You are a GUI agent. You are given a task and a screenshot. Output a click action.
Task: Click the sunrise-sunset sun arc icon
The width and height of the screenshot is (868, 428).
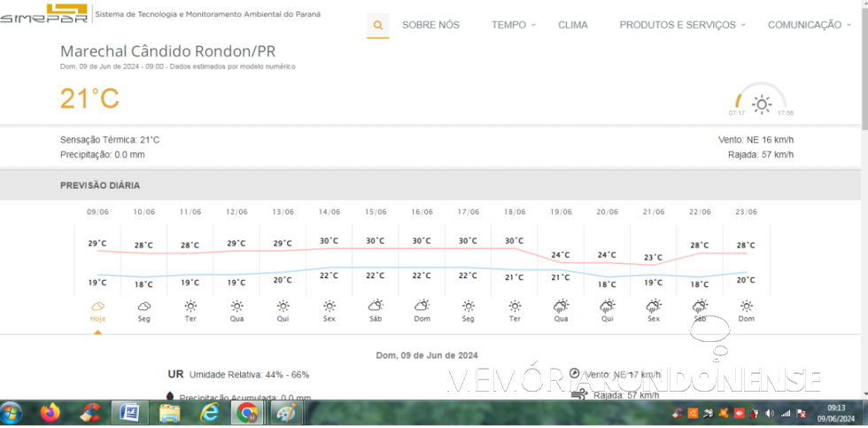point(761,104)
